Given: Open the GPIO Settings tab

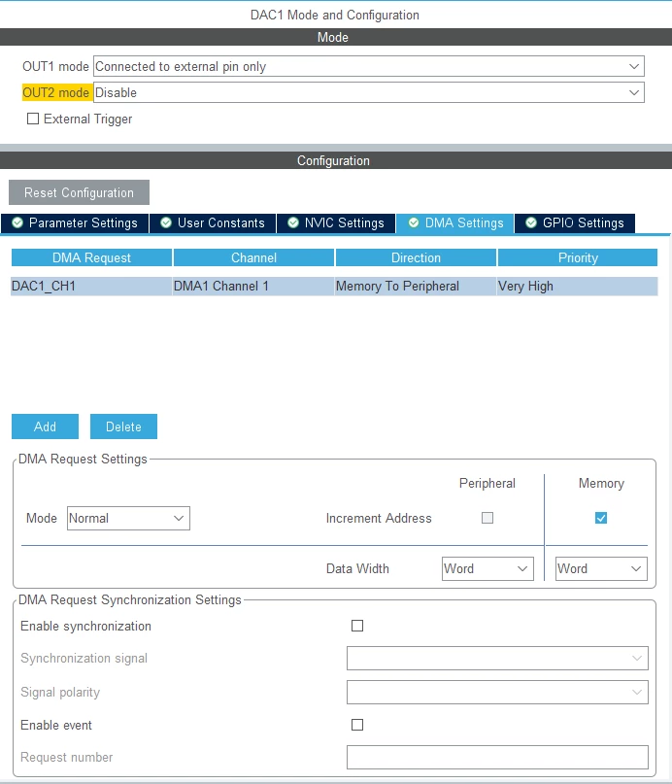Looking at the screenshot, I should (575, 223).
